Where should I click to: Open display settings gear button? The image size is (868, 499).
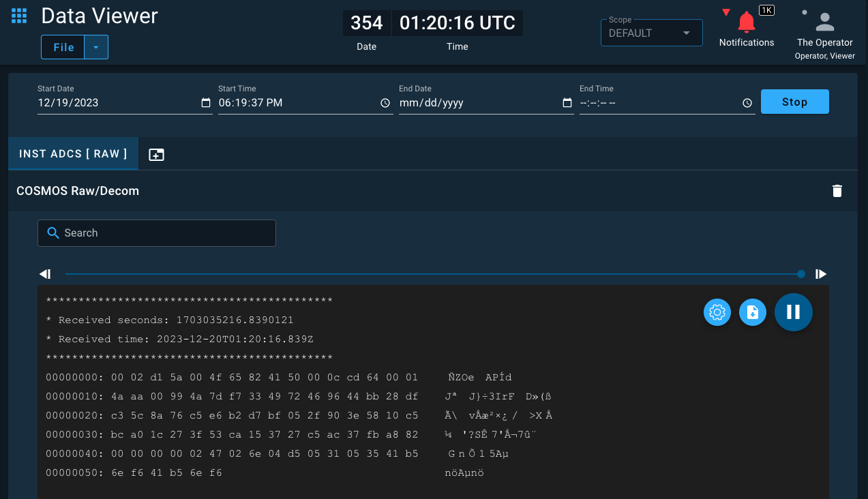[717, 312]
